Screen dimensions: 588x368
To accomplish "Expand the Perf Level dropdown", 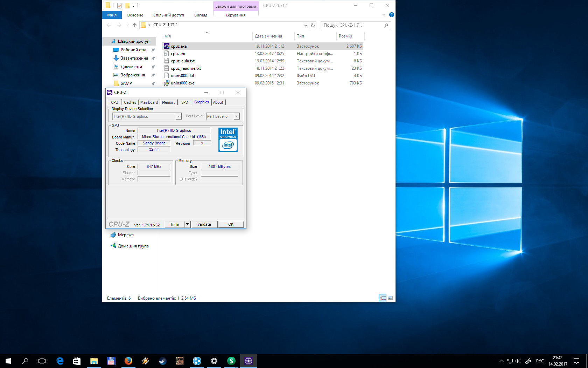I will click(237, 116).
